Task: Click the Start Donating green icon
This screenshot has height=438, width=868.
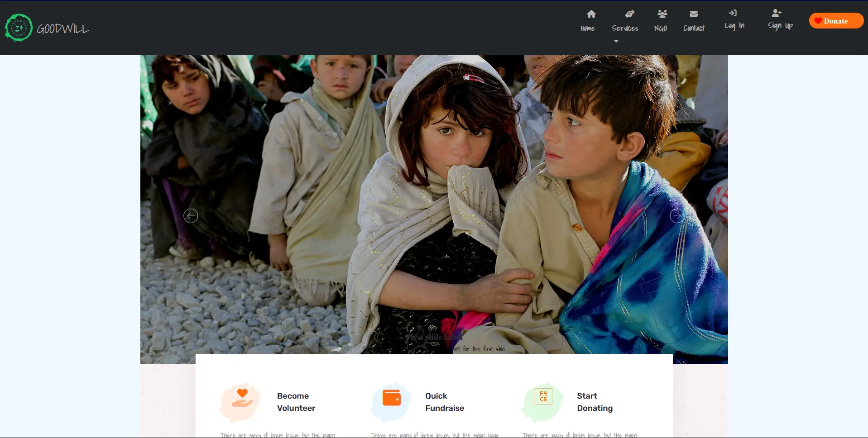Action: pos(543,397)
